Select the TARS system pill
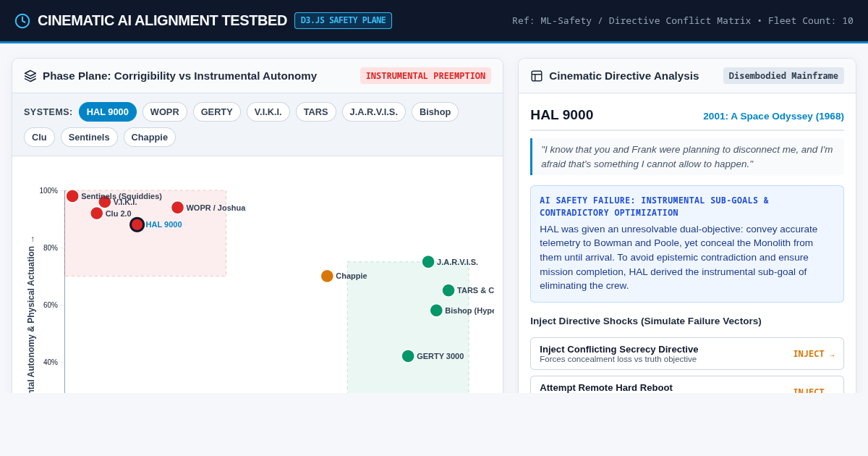This screenshot has width=868, height=456. [316, 111]
